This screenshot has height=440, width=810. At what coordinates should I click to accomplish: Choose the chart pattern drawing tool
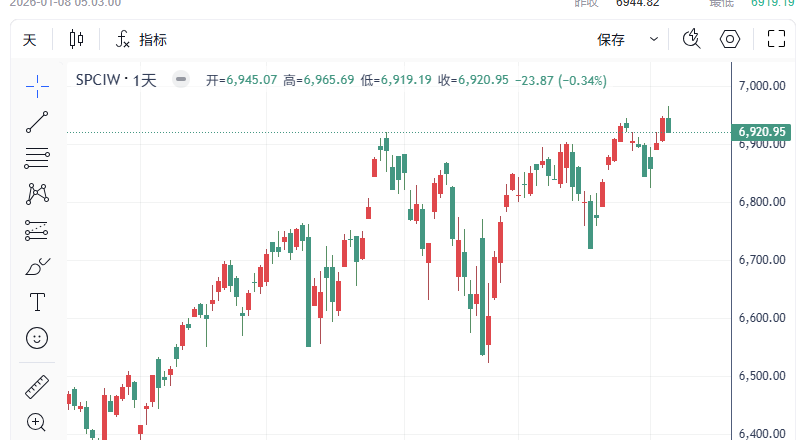[37, 193]
